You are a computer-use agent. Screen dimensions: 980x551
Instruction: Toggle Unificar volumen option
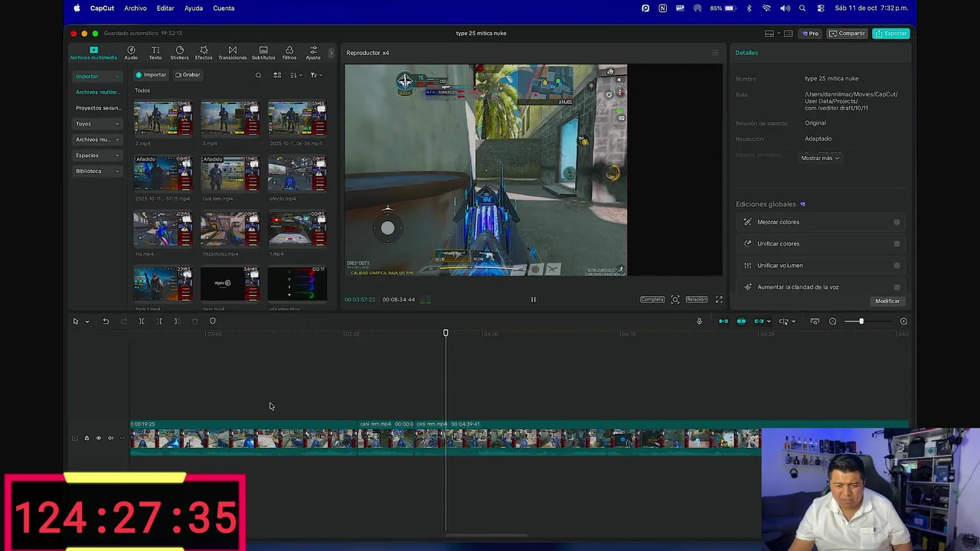click(897, 266)
